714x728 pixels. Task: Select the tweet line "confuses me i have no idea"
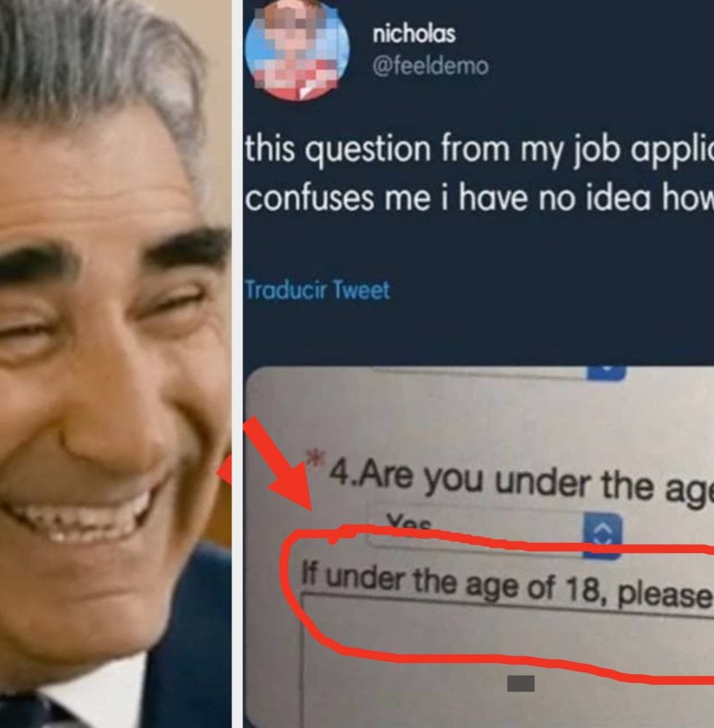pyautogui.click(x=479, y=197)
